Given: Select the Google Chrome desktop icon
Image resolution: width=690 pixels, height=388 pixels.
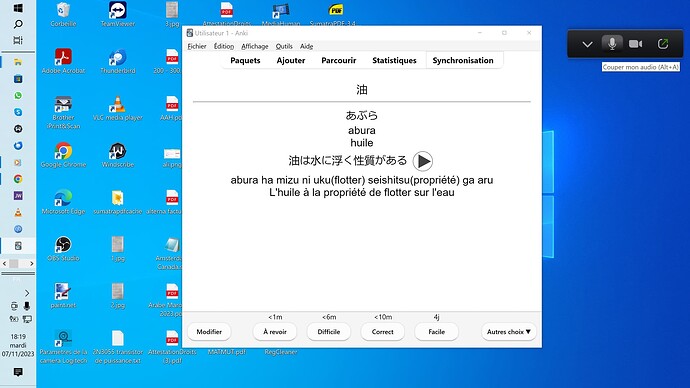Looking at the screenshot, I should (63, 155).
